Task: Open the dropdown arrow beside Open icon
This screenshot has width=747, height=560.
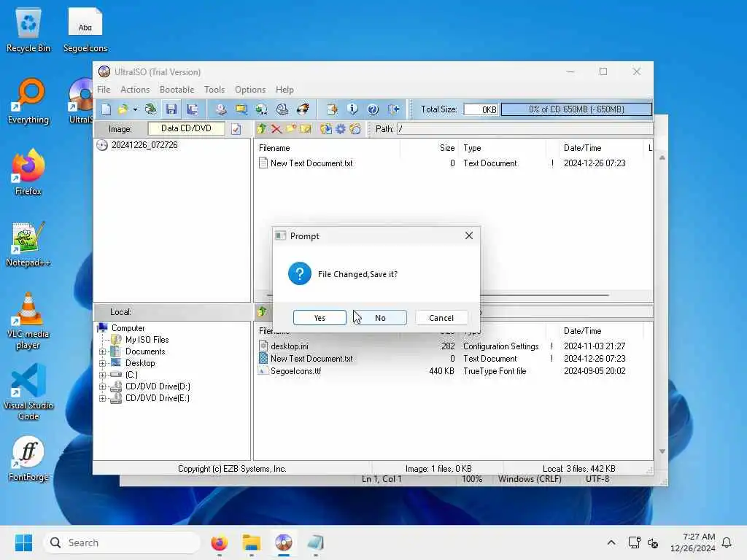Action: pos(135,109)
